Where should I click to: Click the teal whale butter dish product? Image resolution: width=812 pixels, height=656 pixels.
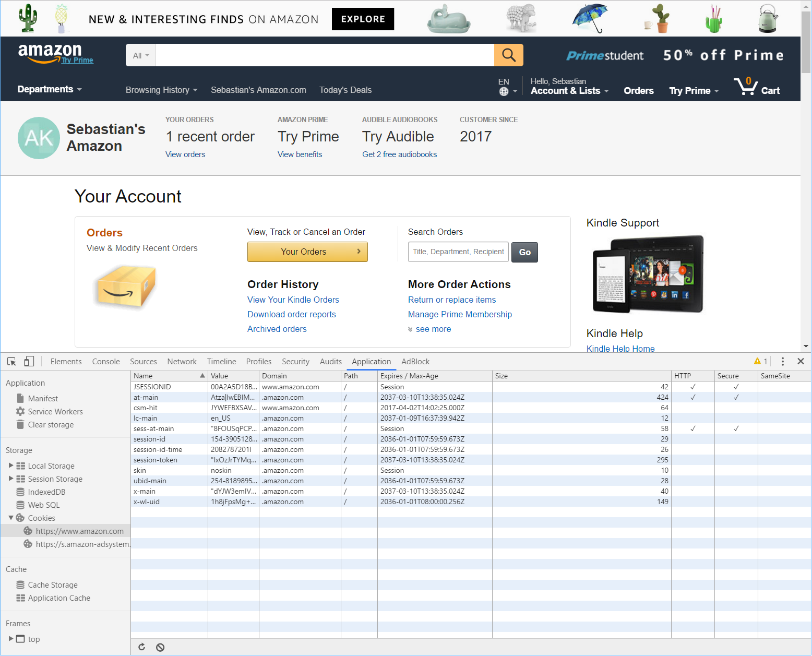coord(448,19)
